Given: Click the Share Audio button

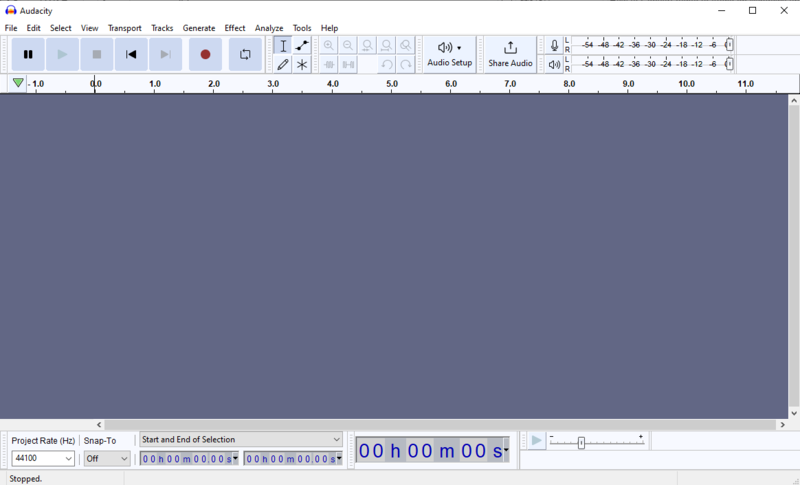Looking at the screenshot, I should 510,54.
